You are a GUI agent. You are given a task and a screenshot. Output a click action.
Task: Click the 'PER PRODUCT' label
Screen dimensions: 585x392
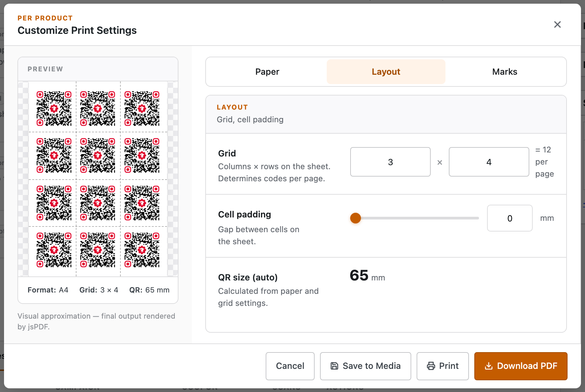45,18
